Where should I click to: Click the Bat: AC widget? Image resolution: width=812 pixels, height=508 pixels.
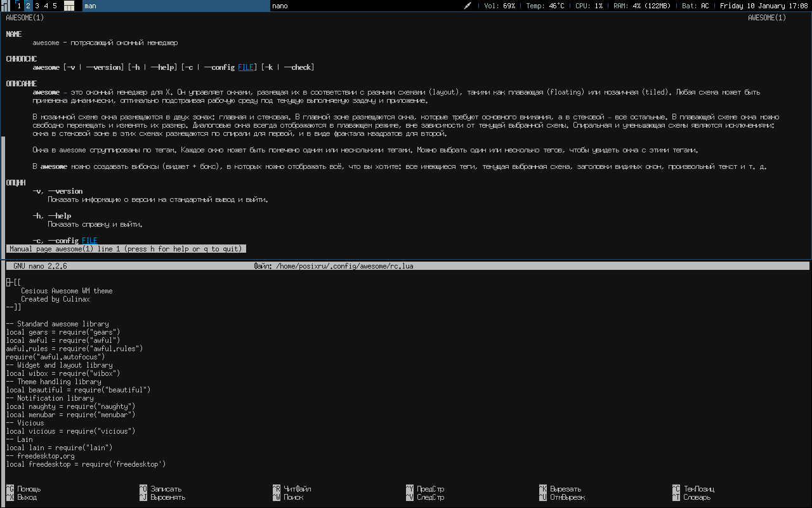coord(695,6)
